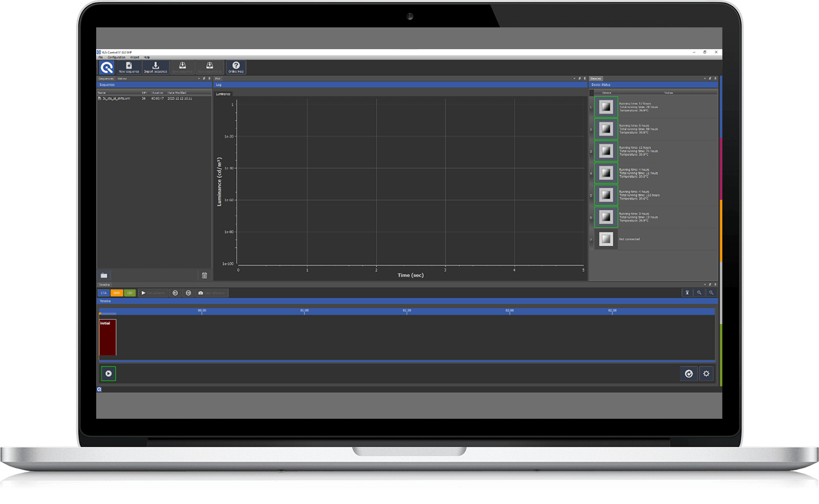This screenshot has height=504, width=819.
Task: Toggle the orange HMP button
Action: [117, 293]
